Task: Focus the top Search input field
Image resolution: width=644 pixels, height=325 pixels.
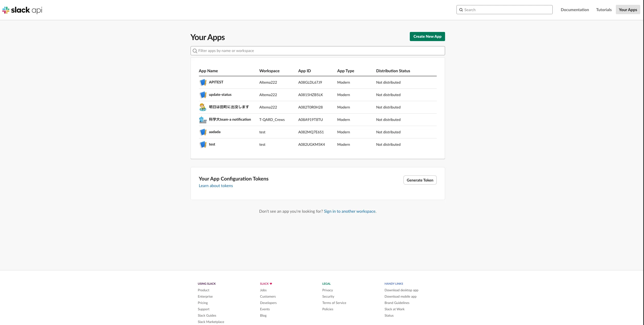Action: (507, 10)
